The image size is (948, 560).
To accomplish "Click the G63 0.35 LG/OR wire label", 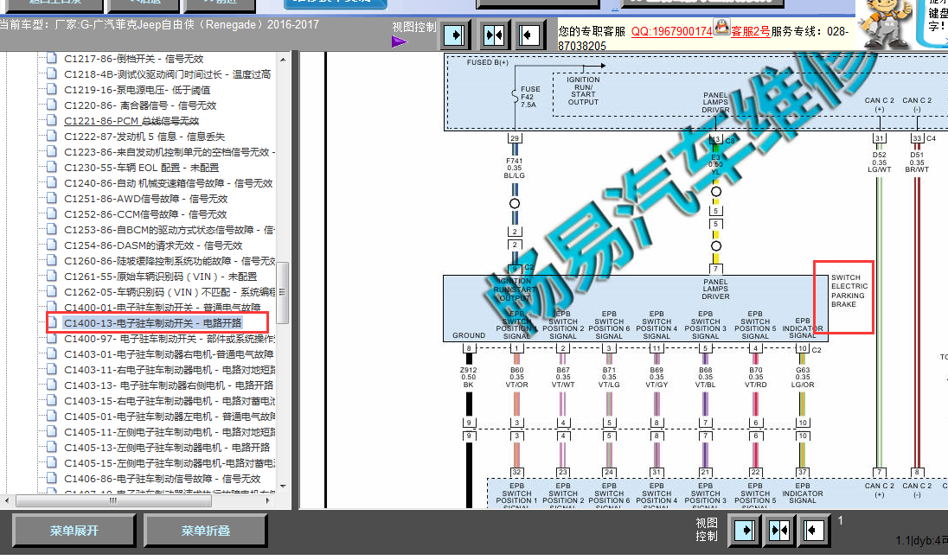I will tap(803, 377).
